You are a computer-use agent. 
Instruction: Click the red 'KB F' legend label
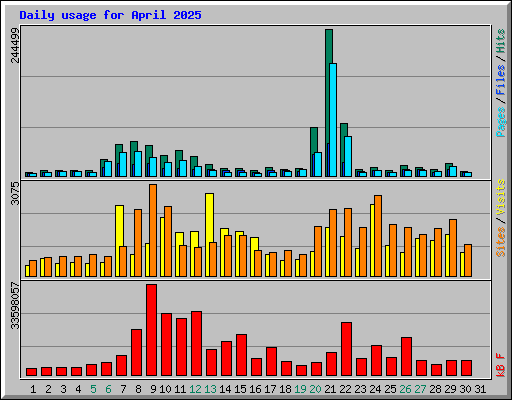[501, 365]
